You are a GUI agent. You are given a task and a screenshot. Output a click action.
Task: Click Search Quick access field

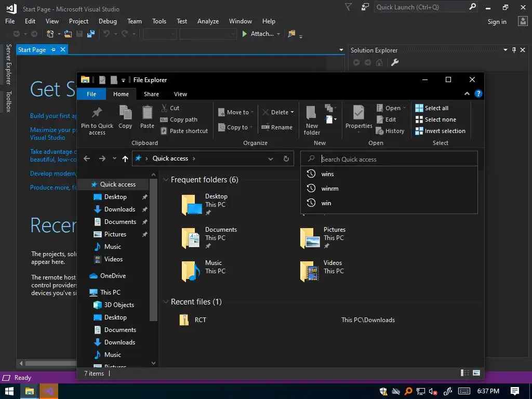[389, 159]
